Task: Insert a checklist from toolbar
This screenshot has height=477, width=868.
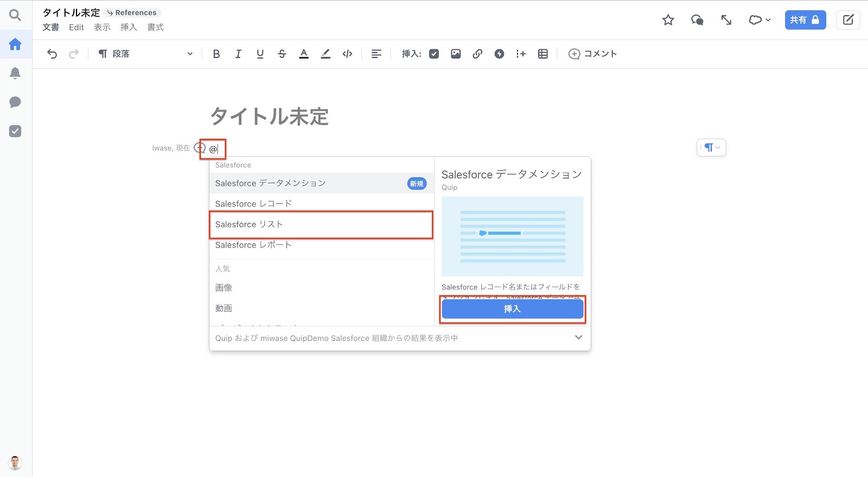Action: [x=434, y=54]
